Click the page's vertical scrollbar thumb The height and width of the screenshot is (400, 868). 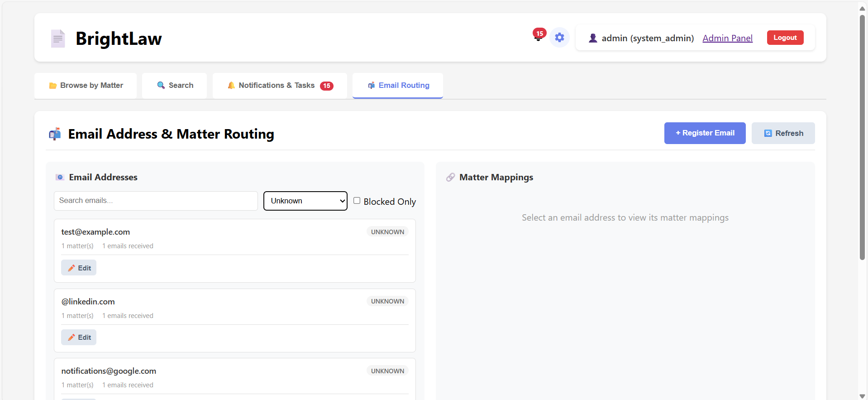coord(862,136)
